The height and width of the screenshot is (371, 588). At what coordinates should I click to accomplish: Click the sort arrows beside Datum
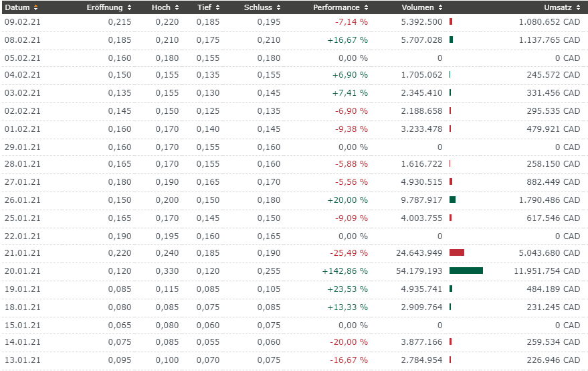(35, 7)
